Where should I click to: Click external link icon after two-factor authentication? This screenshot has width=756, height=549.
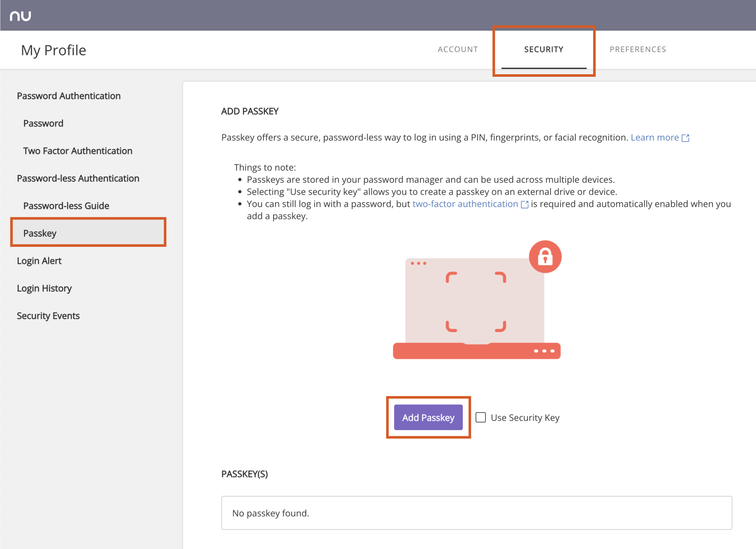(524, 205)
